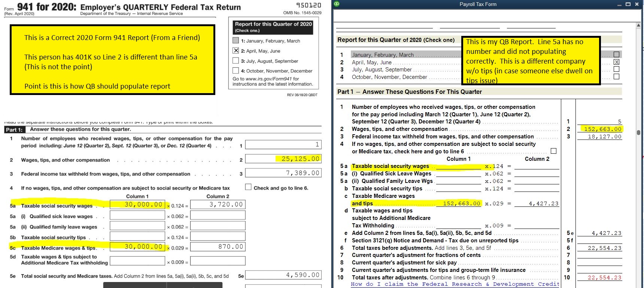The image size is (644, 288).
Task: Toggle the April, May, June checkbox in QuickBooks form
Action: 616,62
